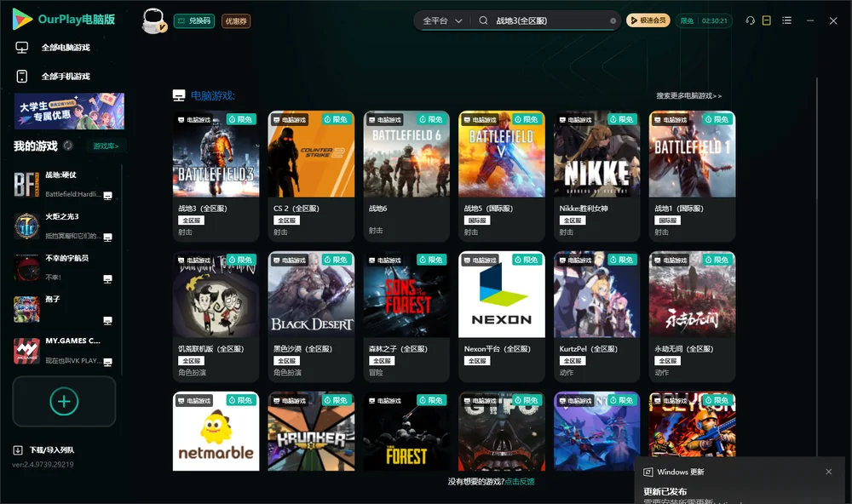Open MY.GAMES entry in sidebar
The image size is (852, 504).
[x=64, y=351]
